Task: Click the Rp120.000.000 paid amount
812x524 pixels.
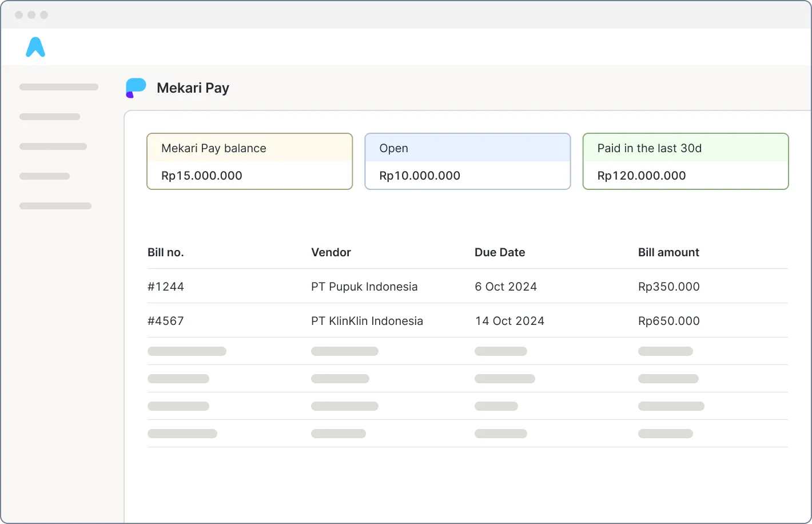Action: pyautogui.click(x=642, y=176)
